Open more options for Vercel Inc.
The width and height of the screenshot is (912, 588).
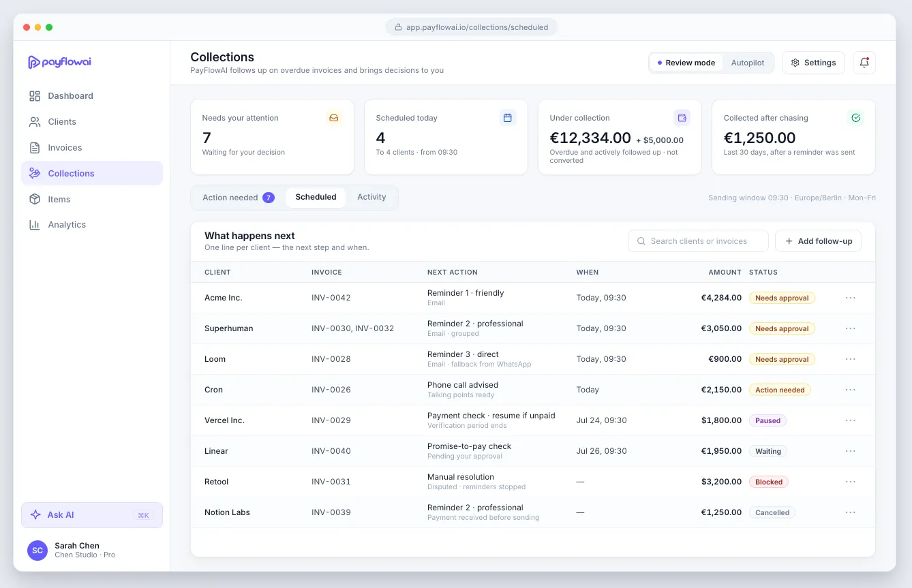(850, 420)
